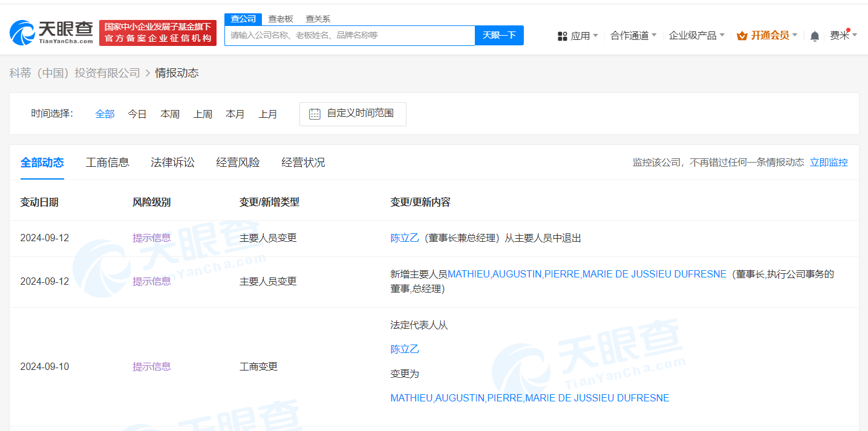Switch to the 查老板 tab
Viewport: 868px width, 431px height.
[x=280, y=19]
